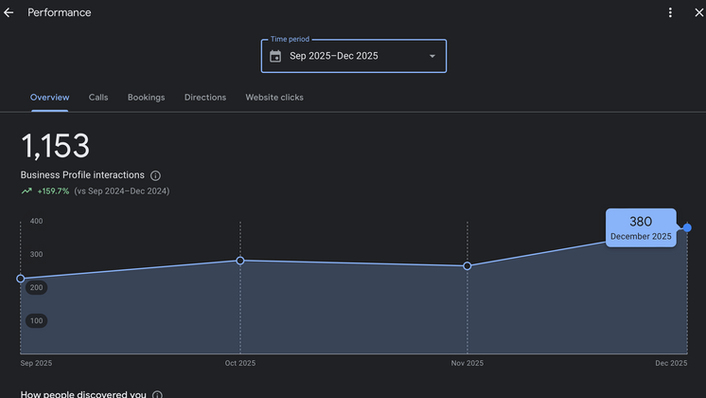Open the three-dot more options menu
Viewport: 706px width, 398px height.
(x=670, y=13)
